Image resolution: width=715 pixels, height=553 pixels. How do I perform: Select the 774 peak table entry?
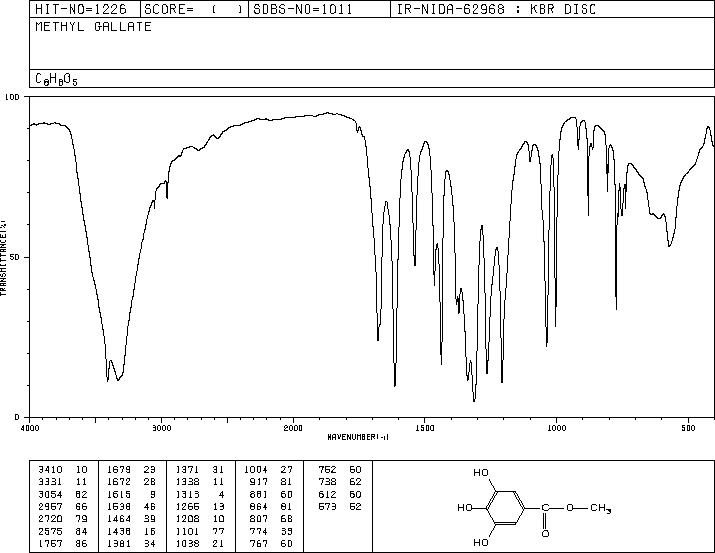(259, 532)
